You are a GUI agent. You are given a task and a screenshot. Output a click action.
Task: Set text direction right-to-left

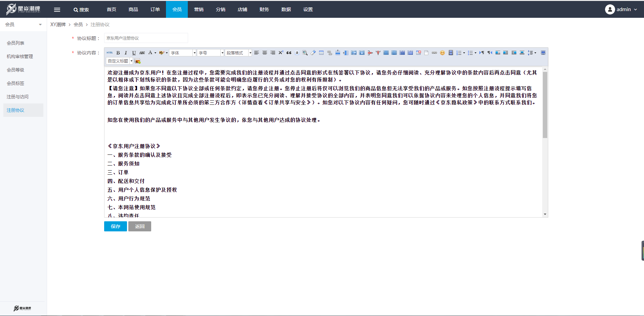pyautogui.click(x=490, y=53)
